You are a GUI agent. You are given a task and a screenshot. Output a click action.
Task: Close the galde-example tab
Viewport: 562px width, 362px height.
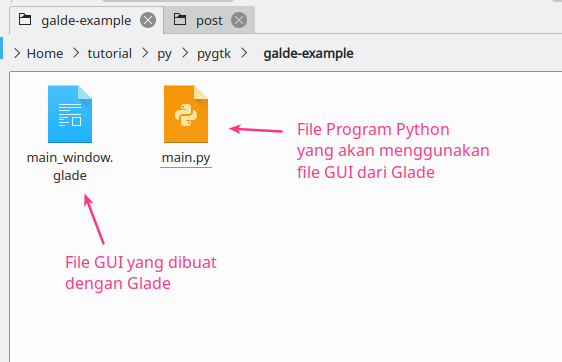point(148,20)
